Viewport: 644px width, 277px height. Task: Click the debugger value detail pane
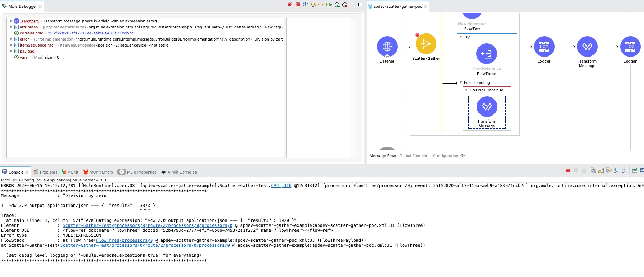[x=319, y=87]
